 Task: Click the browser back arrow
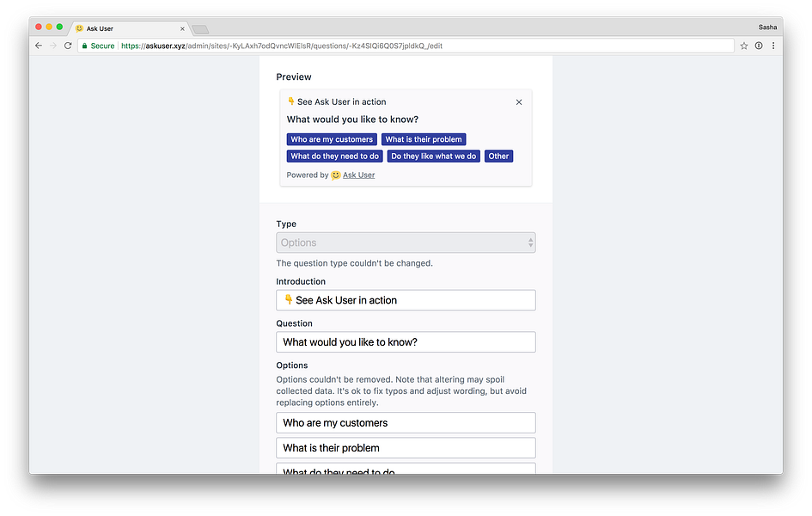coord(39,46)
